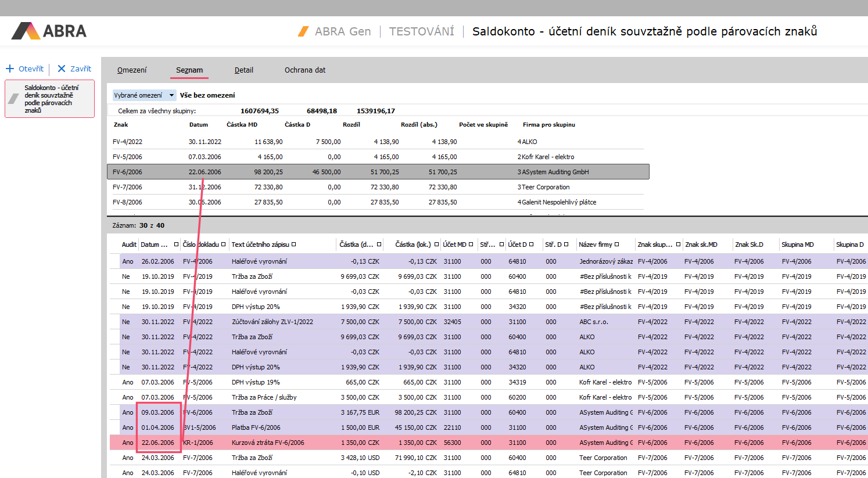Select the Platba FV-6/2006 journal entry
868x478 pixels.
256,427
